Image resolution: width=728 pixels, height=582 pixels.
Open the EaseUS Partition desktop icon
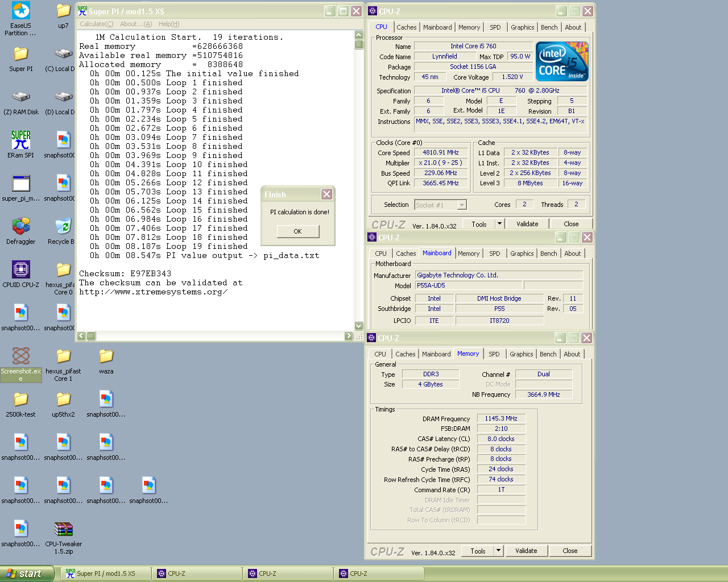pos(20,19)
